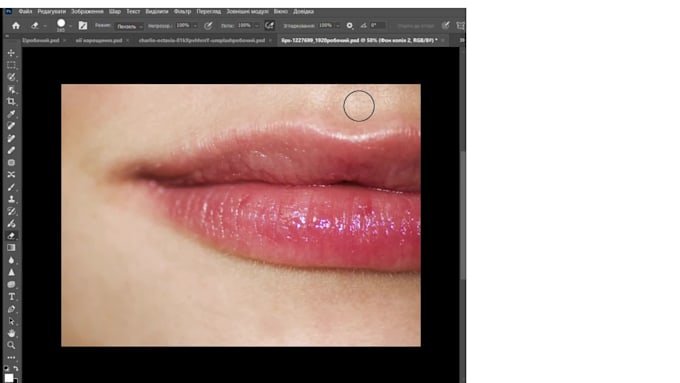Open the Текст menu
The width and height of the screenshot is (680, 383).
coord(133,11)
